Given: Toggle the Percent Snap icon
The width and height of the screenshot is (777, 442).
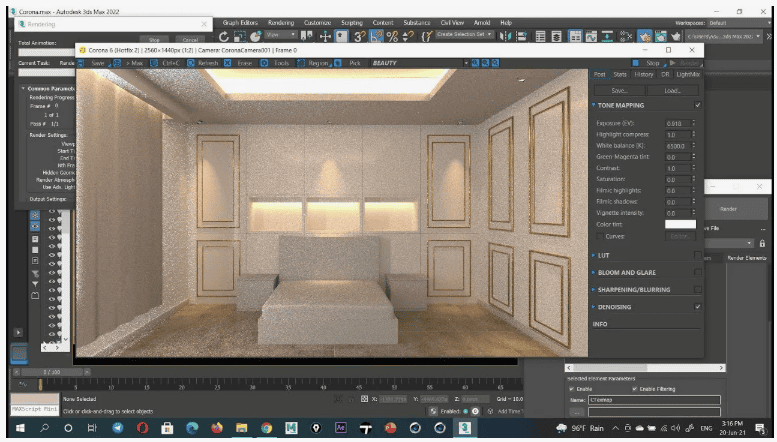Looking at the screenshot, I should 392,36.
